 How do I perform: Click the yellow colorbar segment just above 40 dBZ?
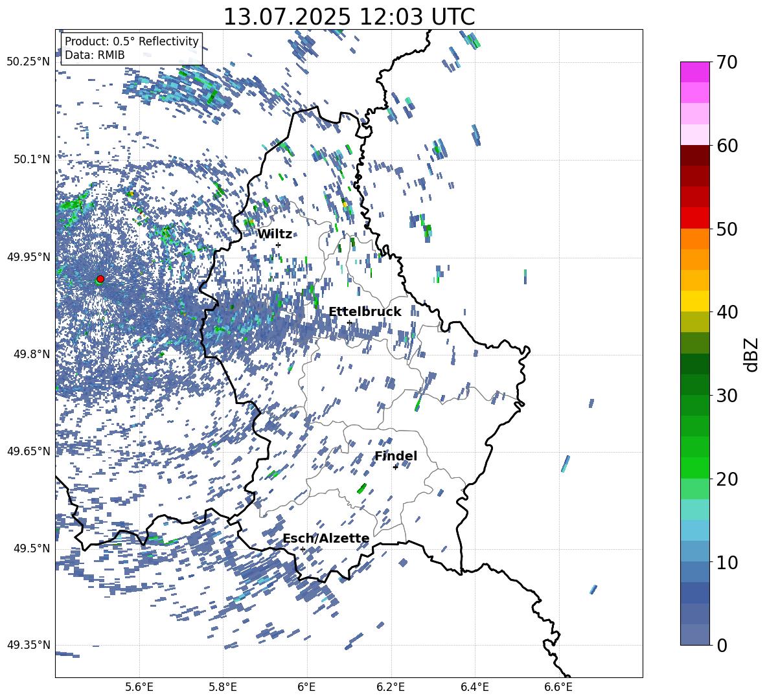click(694, 301)
